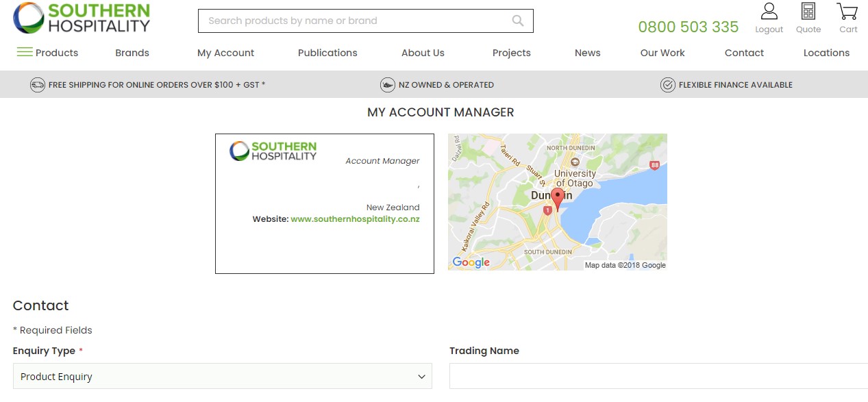Click the Trading Name label
The height and width of the screenshot is (402, 868).
tap(484, 351)
